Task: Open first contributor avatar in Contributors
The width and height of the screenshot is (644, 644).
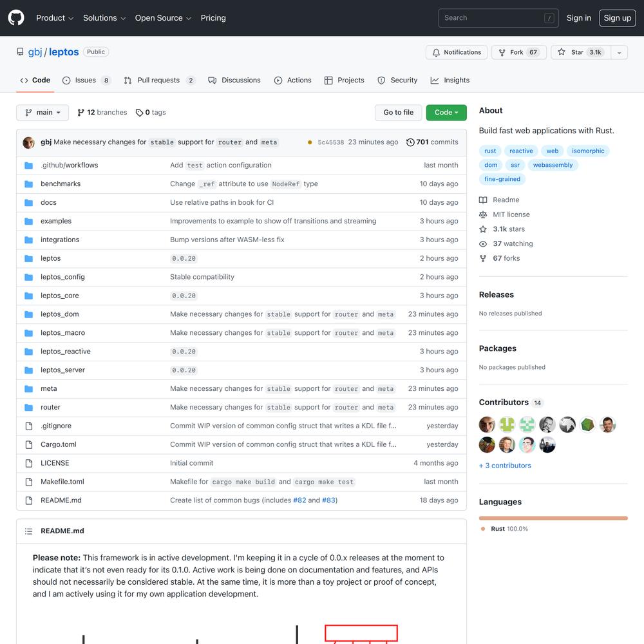Action: [x=487, y=424]
